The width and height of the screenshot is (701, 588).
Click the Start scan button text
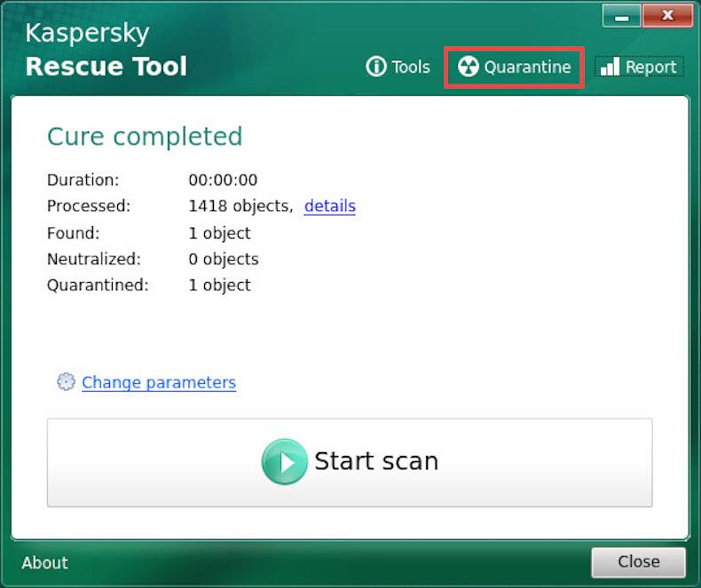point(375,462)
